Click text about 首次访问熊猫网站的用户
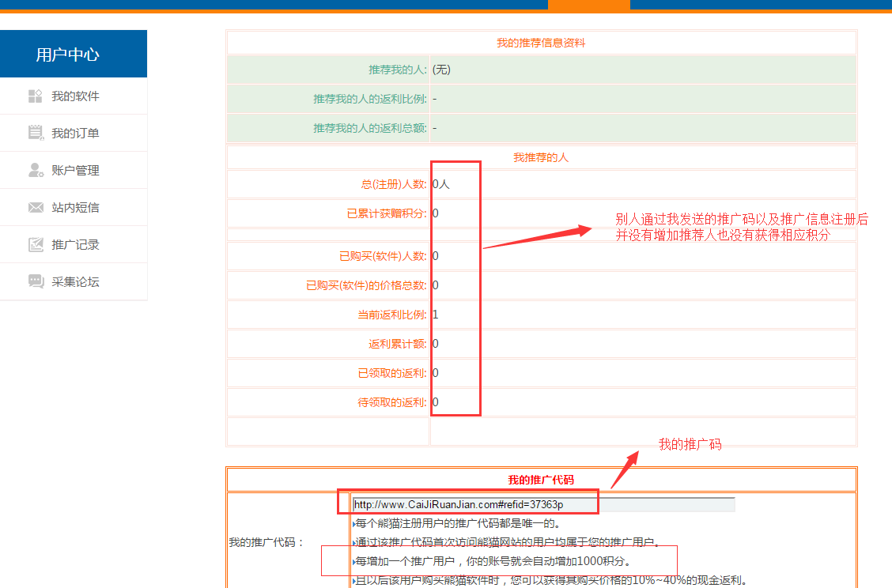892x588 pixels. [x=508, y=542]
